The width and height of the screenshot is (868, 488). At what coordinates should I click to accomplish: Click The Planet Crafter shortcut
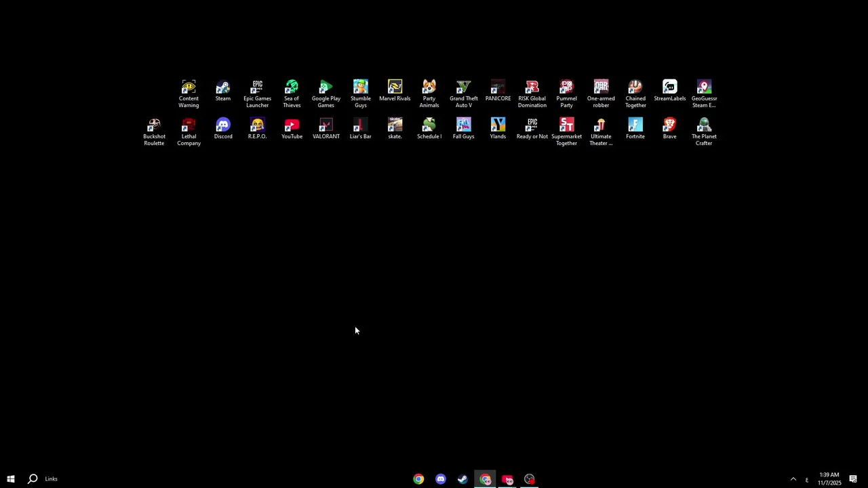click(704, 131)
